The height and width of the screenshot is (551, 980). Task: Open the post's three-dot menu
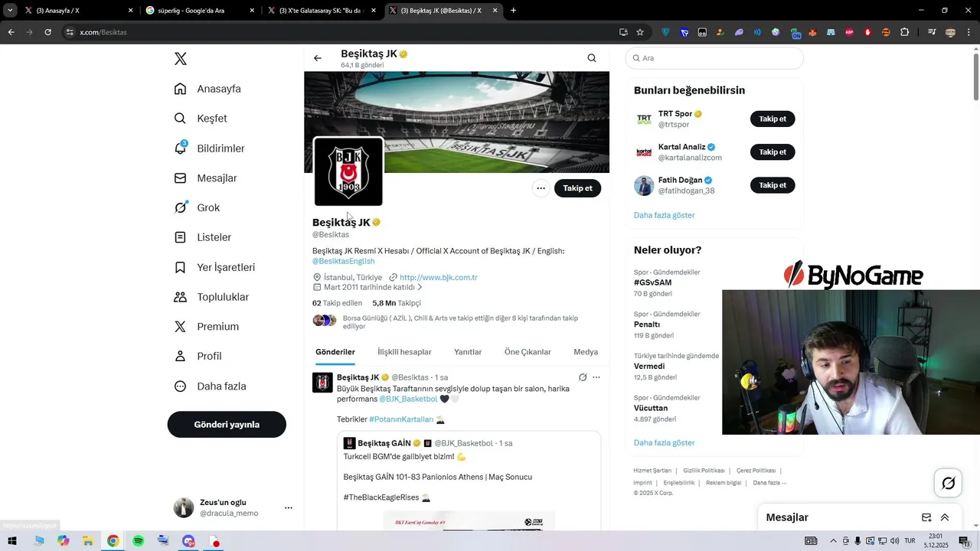596,377
